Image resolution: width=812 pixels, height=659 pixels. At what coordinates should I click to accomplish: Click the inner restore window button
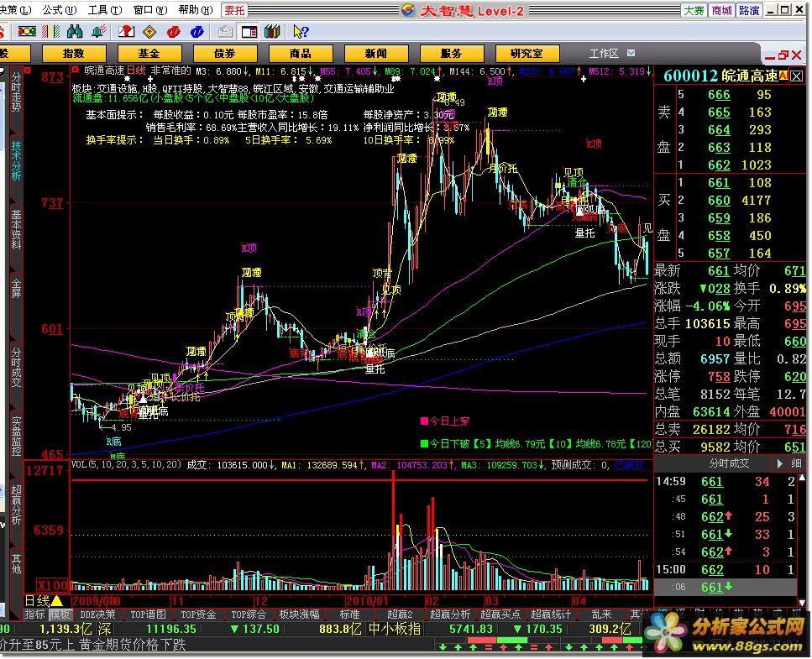pos(783,55)
